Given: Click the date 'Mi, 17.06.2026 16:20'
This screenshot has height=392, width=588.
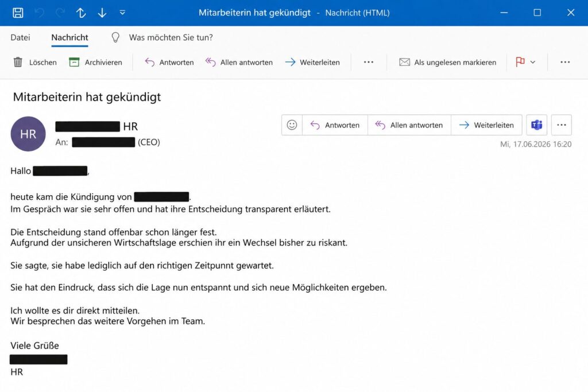Looking at the screenshot, I should click(536, 144).
